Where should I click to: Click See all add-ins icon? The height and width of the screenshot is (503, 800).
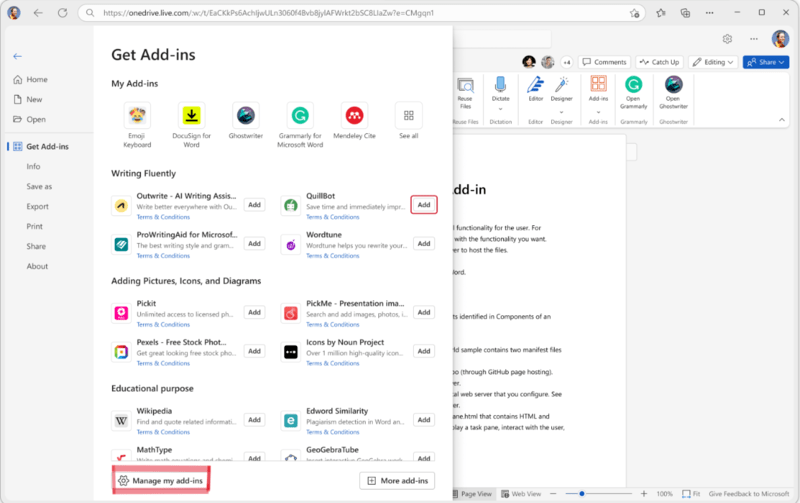[x=409, y=116]
